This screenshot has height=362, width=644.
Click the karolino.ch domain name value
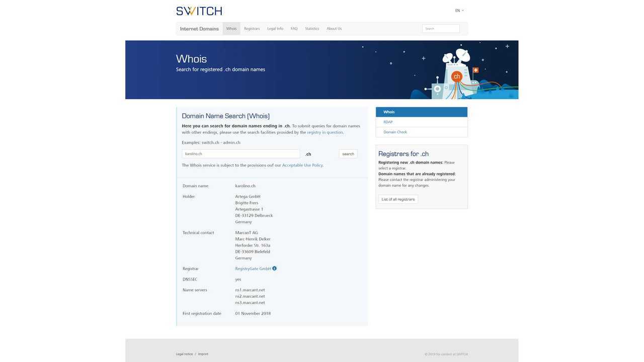click(245, 186)
